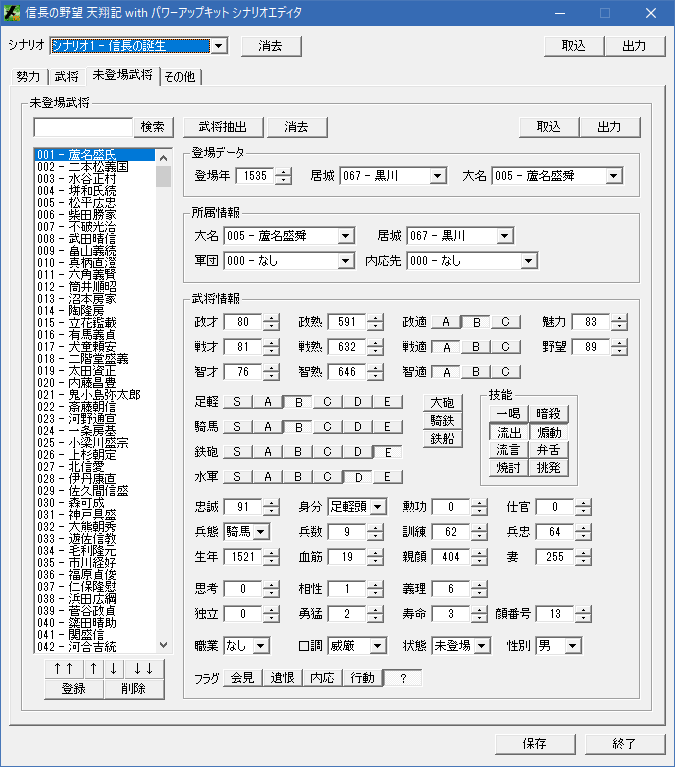This screenshot has height=767, width=675.
Task: Increase 野望 value with up spinner
Action: coord(619,342)
